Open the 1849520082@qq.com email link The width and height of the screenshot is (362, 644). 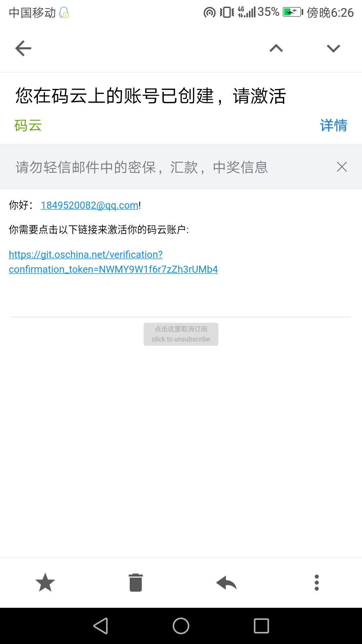[89, 205]
